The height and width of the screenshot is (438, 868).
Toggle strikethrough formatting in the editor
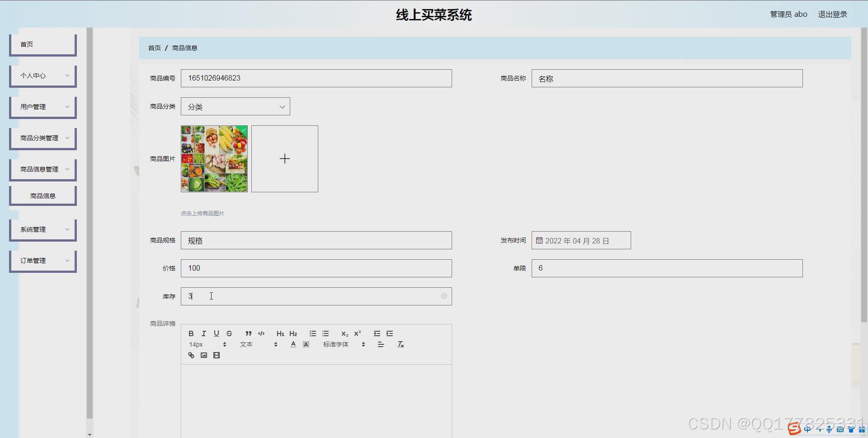click(x=229, y=333)
